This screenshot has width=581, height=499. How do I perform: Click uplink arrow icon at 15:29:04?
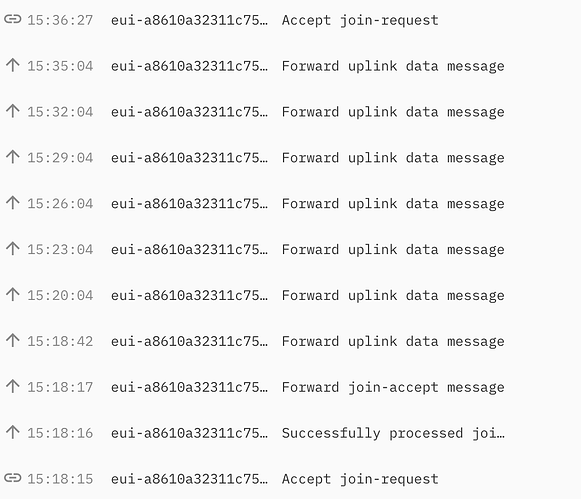pyautogui.click(x=13, y=157)
